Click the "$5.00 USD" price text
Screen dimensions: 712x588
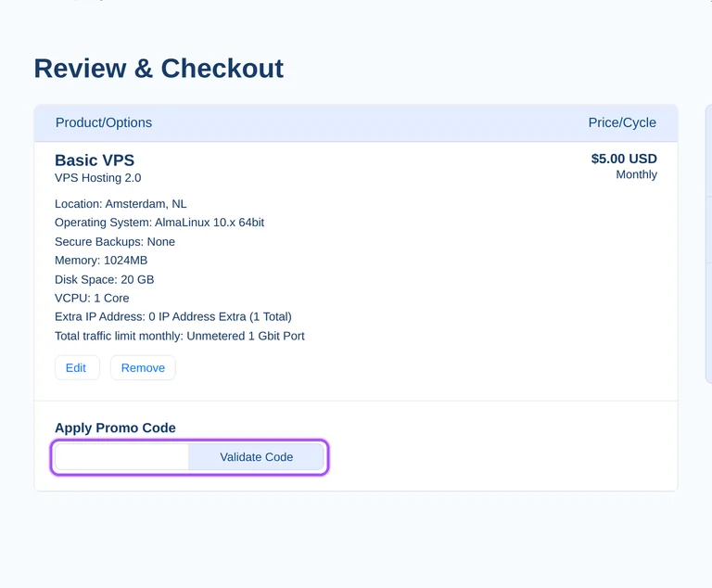624,159
